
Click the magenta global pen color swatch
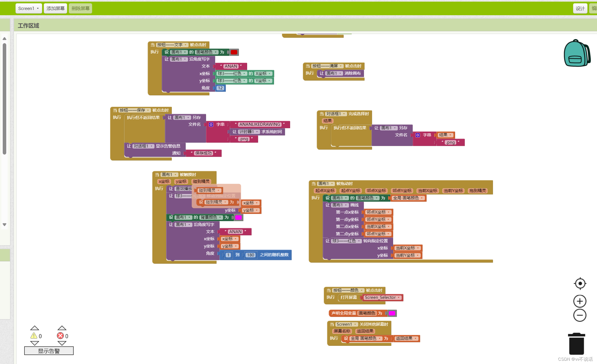tap(392, 313)
